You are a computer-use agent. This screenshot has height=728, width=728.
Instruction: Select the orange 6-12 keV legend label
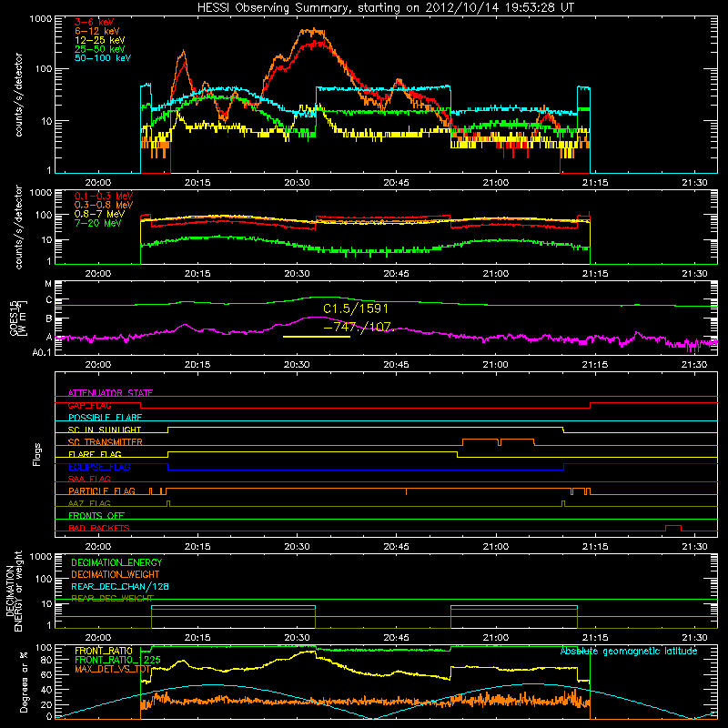click(x=97, y=31)
